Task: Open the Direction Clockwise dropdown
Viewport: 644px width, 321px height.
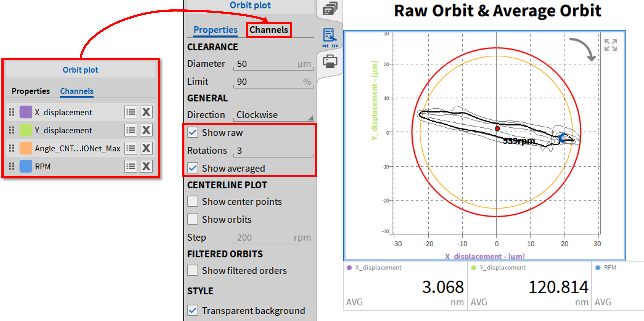Action: (x=274, y=115)
